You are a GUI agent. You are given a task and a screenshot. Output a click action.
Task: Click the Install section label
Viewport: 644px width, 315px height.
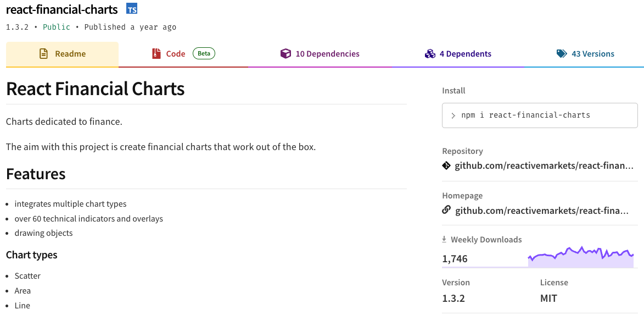(454, 91)
